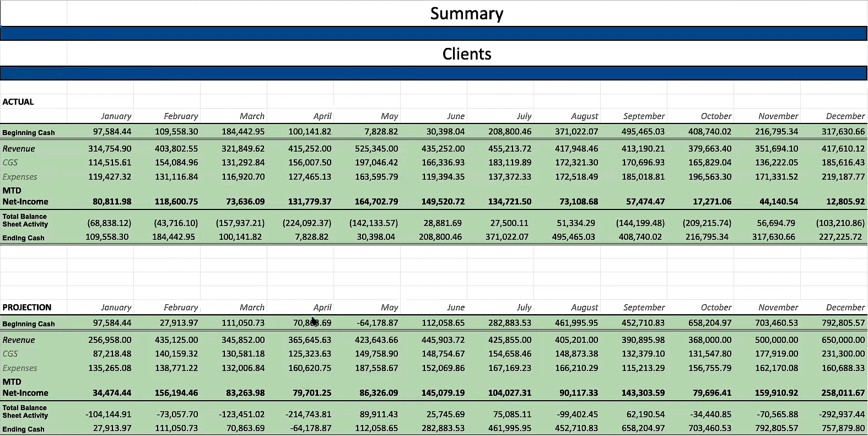The width and height of the screenshot is (868, 436).
Task: Select Projection February CGS 140,159.32
Action: click(176, 354)
